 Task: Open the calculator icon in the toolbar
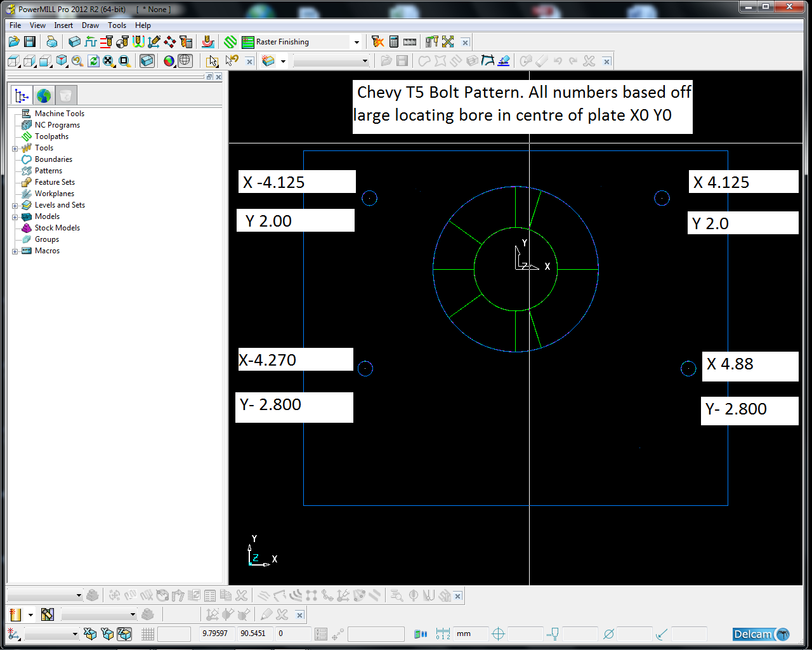tap(394, 42)
